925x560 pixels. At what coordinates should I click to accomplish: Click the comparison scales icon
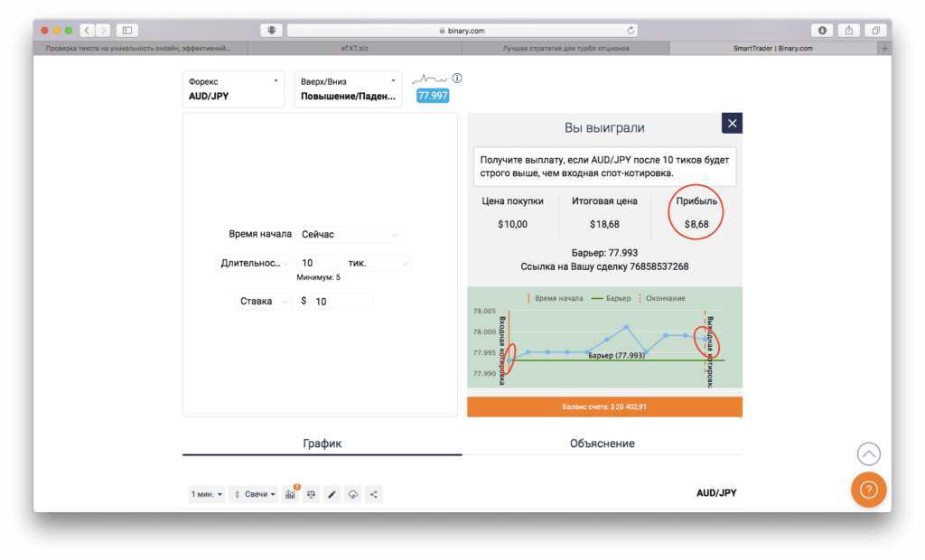pos(311,494)
